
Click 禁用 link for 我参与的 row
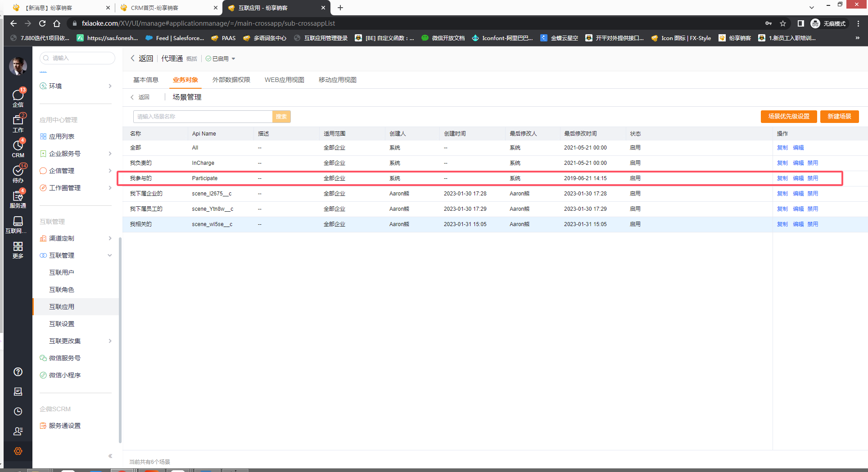[x=812, y=178]
